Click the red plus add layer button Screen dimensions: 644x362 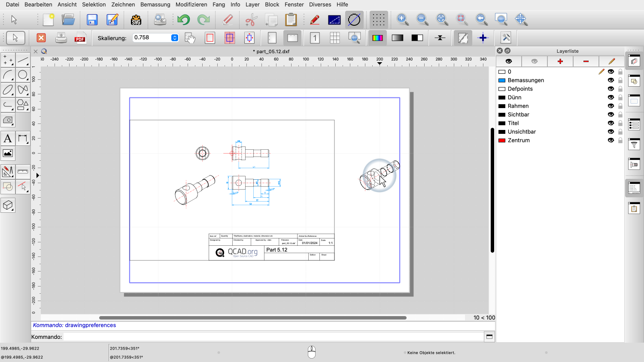coord(560,61)
